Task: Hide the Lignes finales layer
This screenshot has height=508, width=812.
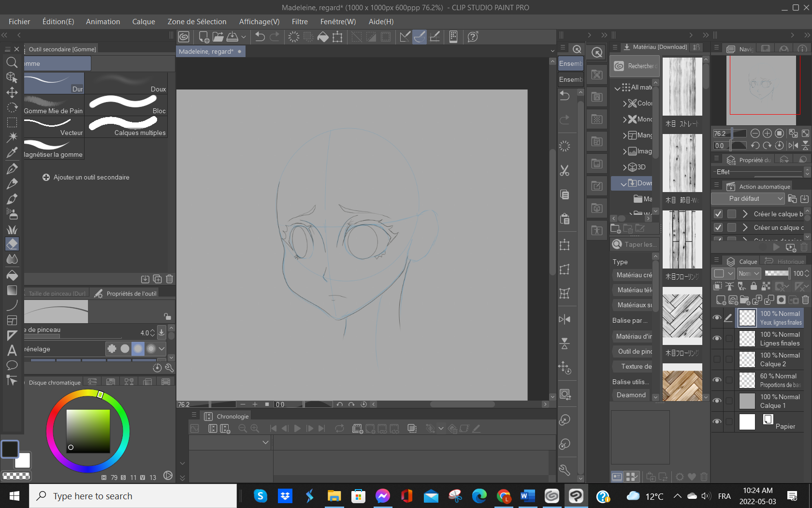Action: click(x=717, y=339)
